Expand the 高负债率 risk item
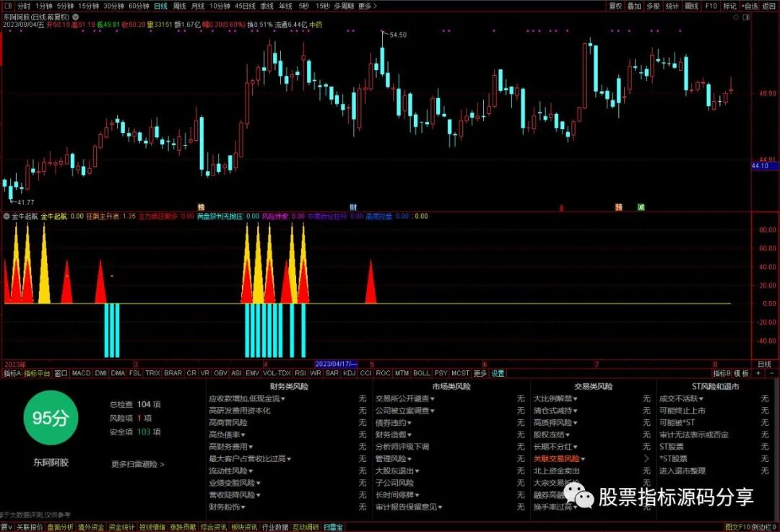The height and width of the screenshot is (532, 780). click(x=227, y=435)
